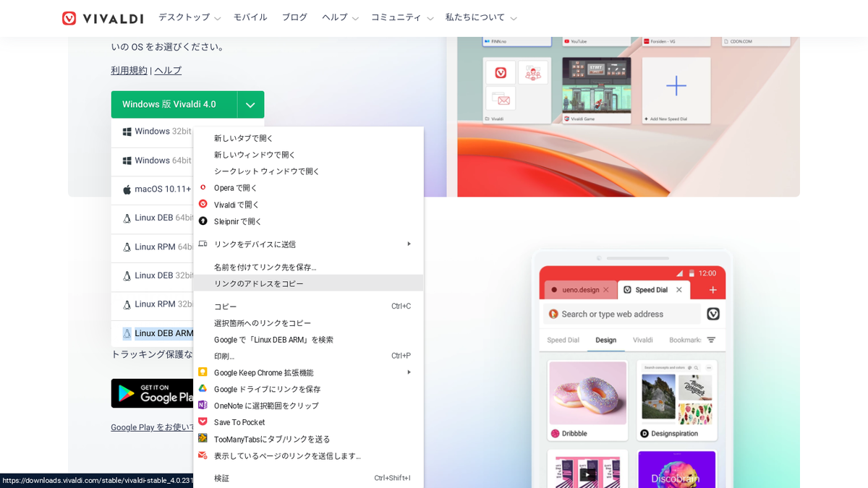Select Linux RPM 32bit download

153,305
